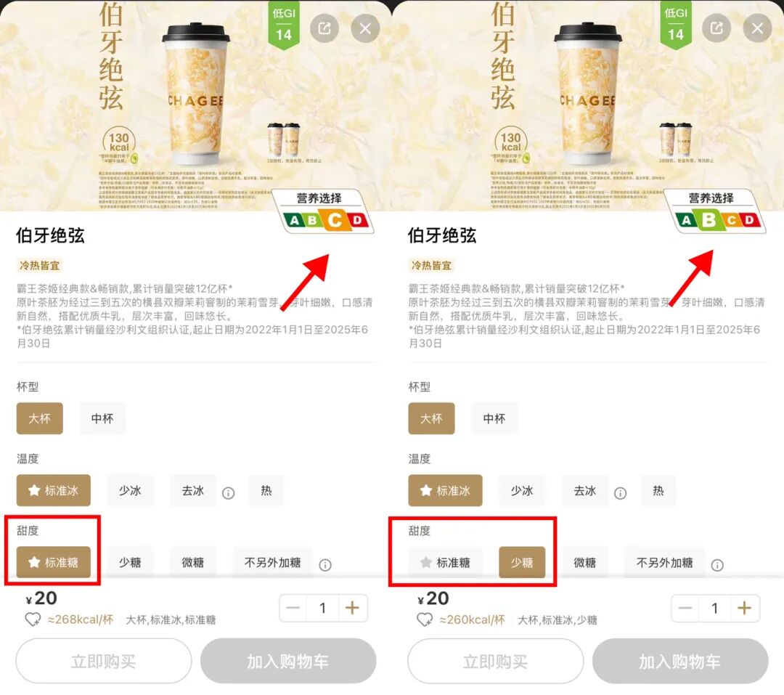This screenshot has width=784, height=695.
Task: Tap the favorite heart icon on right screen
Action: (425, 619)
